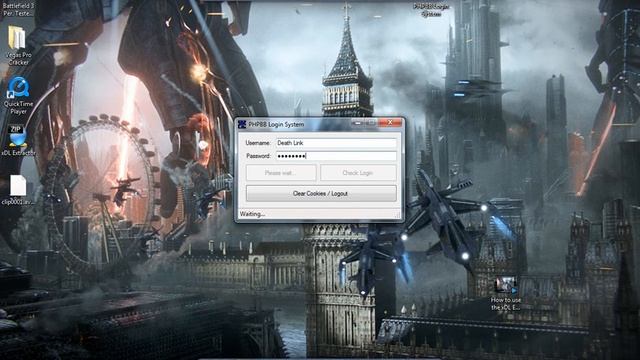Viewport: 640px width, 360px height.
Task: Click the PHPBB Login System title bar text
Action: (x=276, y=124)
